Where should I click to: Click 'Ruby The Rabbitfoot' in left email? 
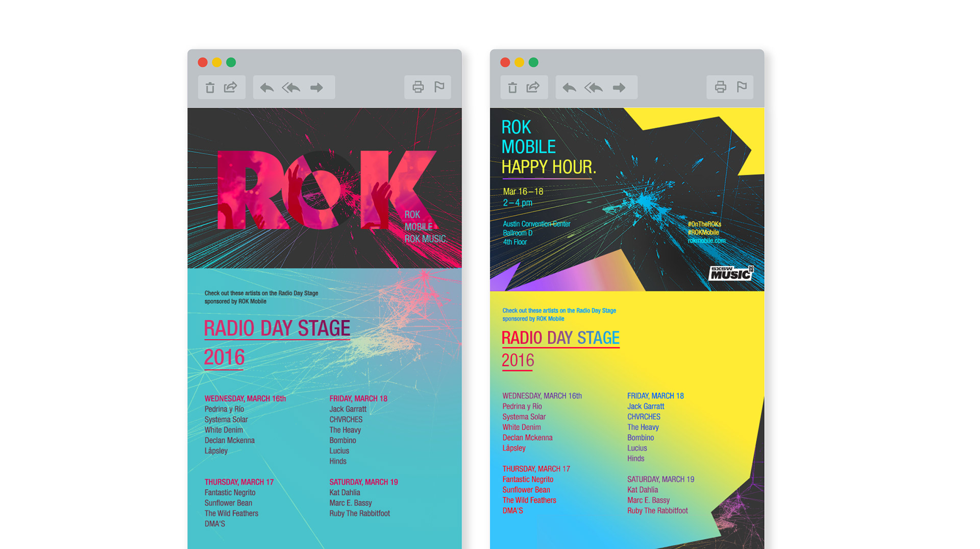pyautogui.click(x=359, y=514)
